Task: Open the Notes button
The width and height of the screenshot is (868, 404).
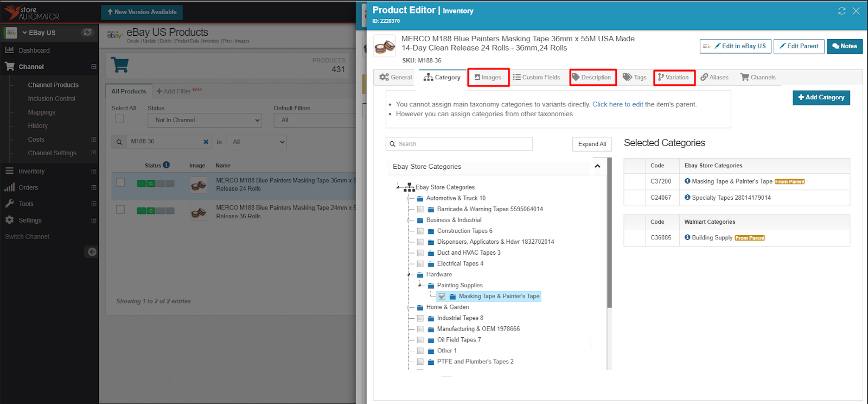Action: tap(845, 46)
